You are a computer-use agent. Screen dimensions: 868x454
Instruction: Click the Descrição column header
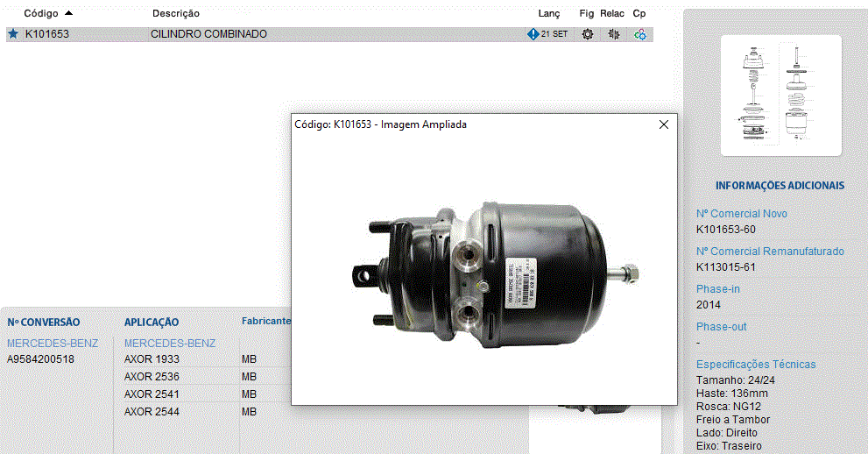pyautogui.click(x=175, y=13)
